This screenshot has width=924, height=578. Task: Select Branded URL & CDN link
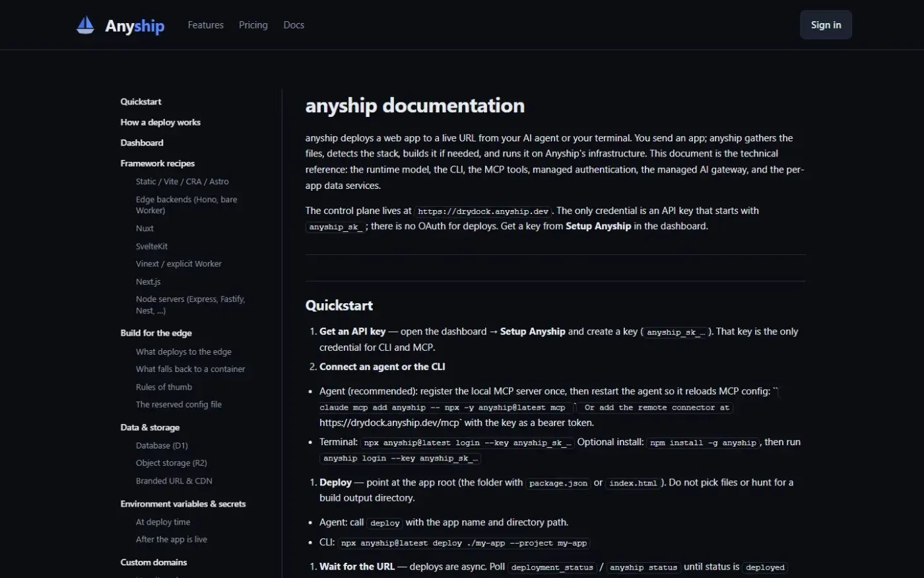[x=174, y=481]
